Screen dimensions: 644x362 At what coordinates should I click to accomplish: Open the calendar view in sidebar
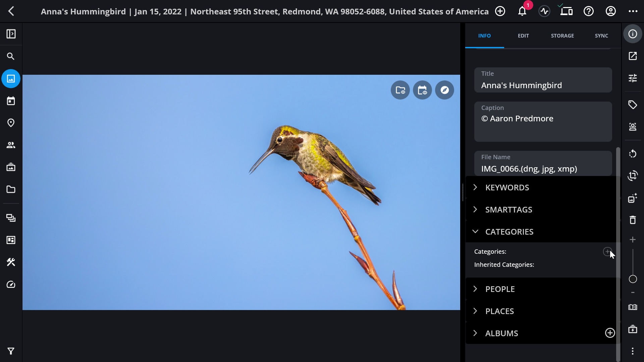11,101
